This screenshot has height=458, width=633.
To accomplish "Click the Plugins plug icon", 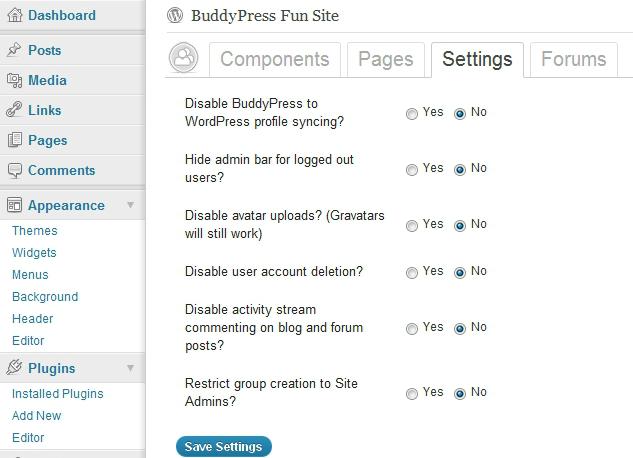I will coord(14,367).
